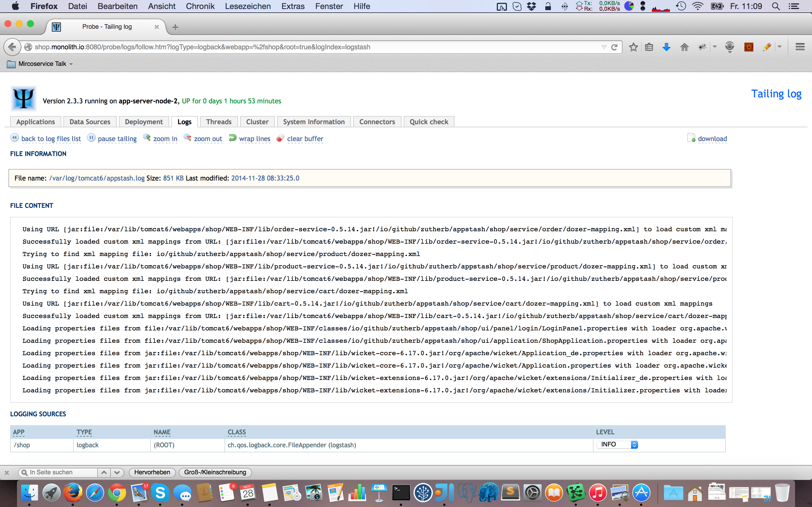Switch to the Threads tab
The height and width of the screenshot is (507, 812).
(219, 122)
